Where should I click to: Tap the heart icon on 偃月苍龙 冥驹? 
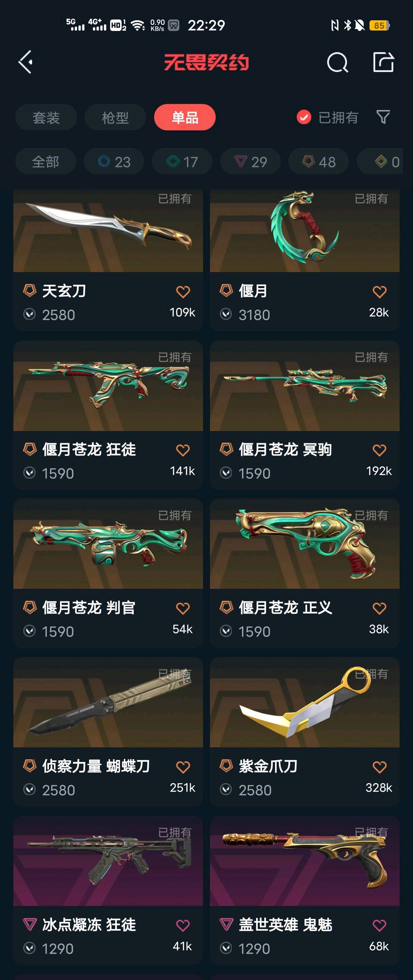(379, 450)
